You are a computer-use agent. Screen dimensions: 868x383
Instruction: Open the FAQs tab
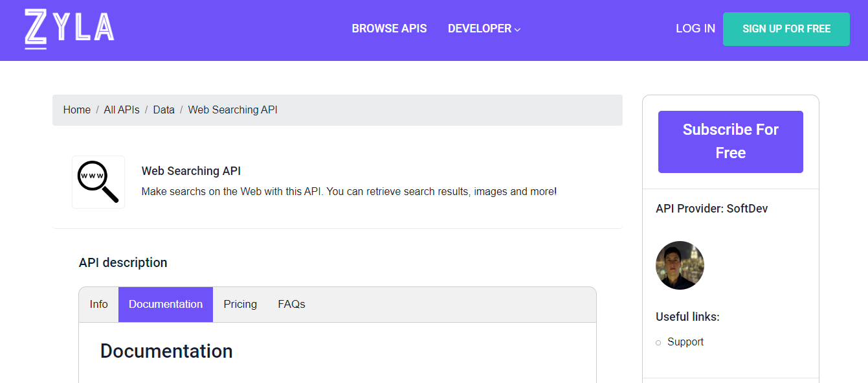291,304
